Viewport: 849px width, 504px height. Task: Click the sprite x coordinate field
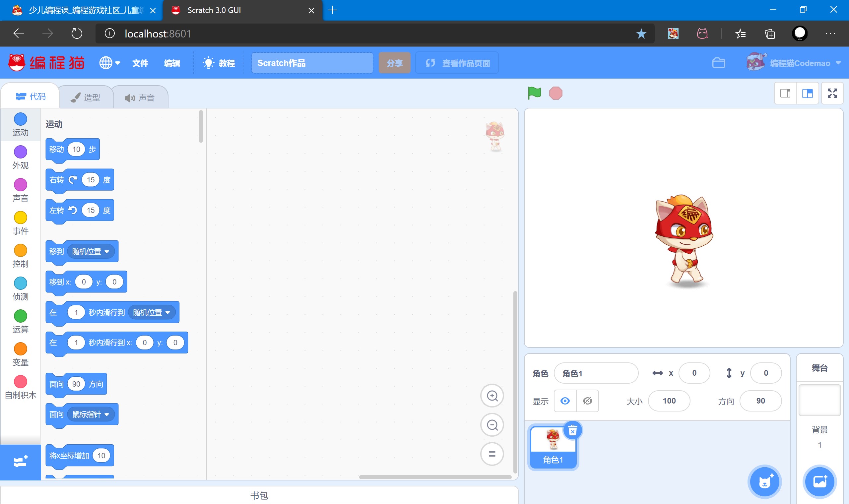pos(694,373)
